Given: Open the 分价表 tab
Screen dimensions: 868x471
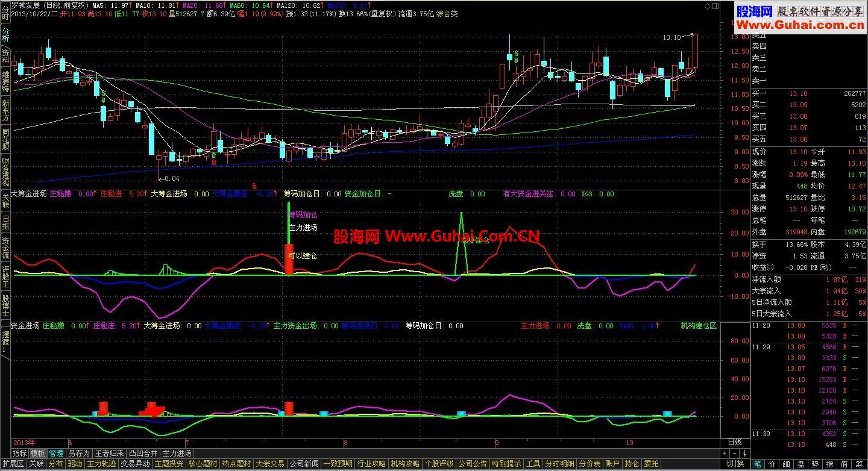Looking at the screenshot, I should 590,464.
